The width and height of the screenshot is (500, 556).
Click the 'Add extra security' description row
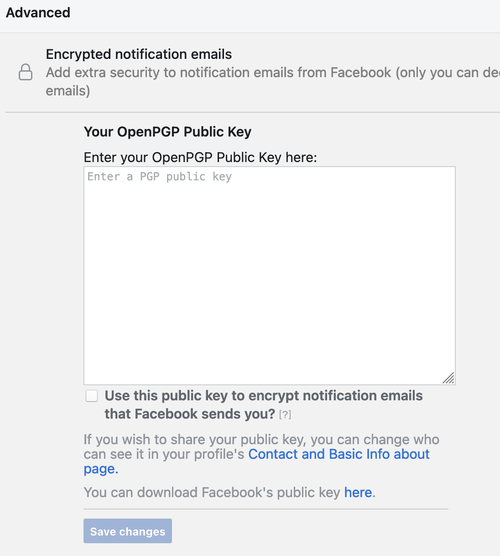273,73
